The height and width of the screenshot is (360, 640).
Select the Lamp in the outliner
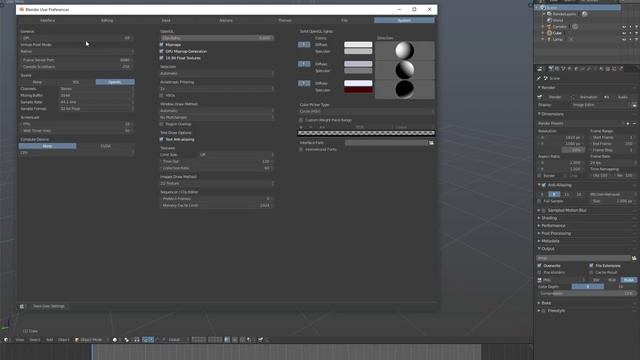pyautogui.click(x=558, y=40)
